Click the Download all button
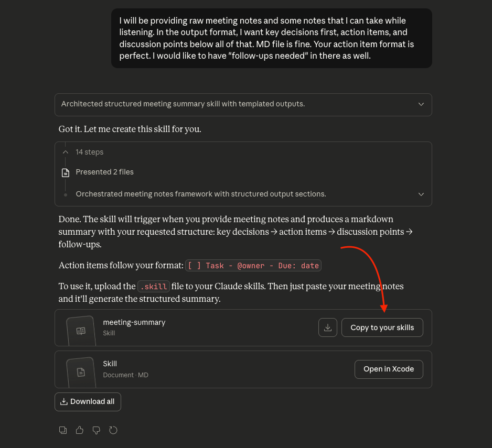 click(88, 401)
